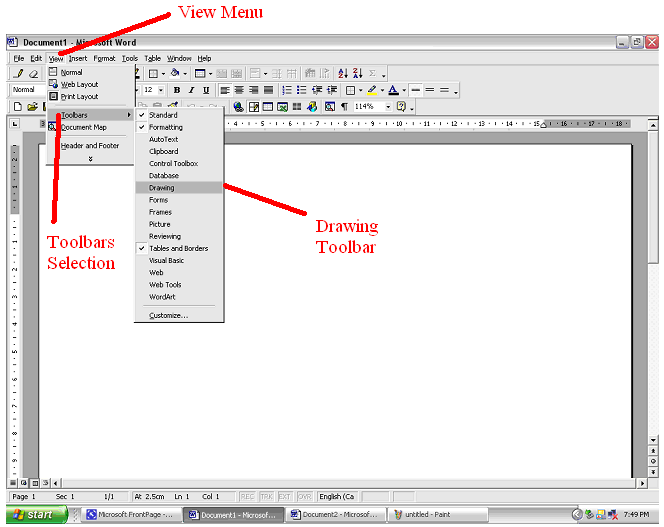Choose Print Layout in View menu

(90, 97)
